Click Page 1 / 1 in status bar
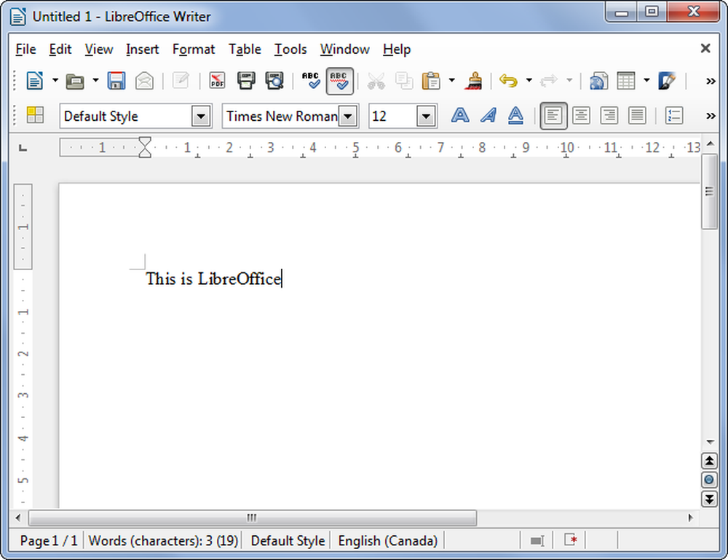Screen dimensions: 728x560 tap(48, 541)
